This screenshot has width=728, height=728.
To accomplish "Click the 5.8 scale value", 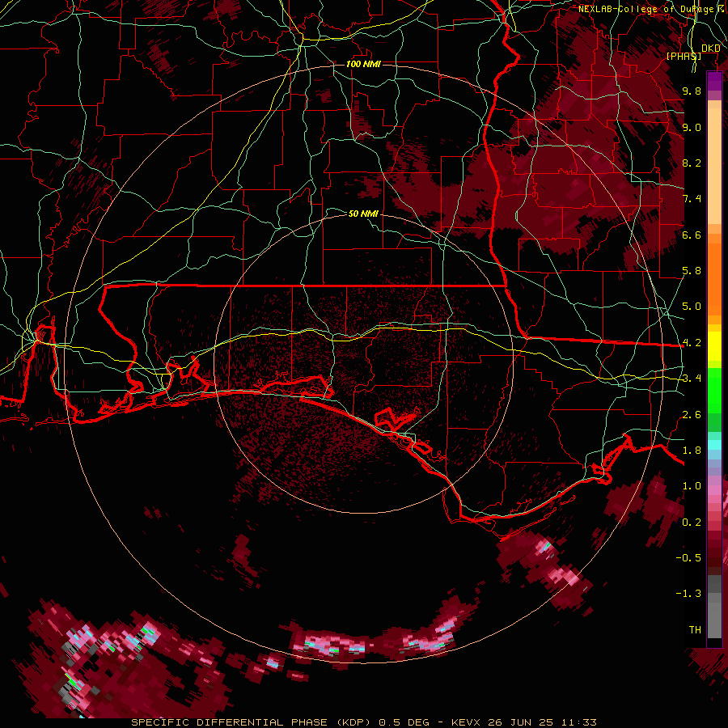I will [x=692, y=271].
